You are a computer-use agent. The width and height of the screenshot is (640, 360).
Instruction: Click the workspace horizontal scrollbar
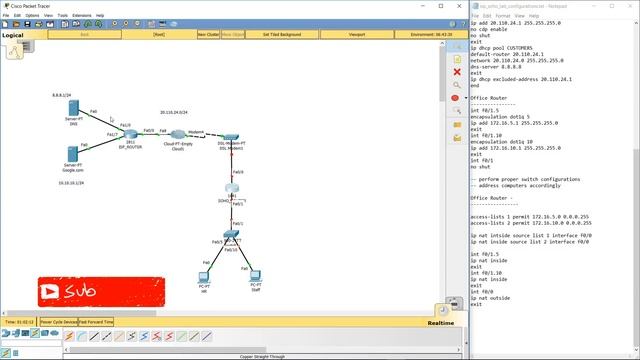pos(82,313)
